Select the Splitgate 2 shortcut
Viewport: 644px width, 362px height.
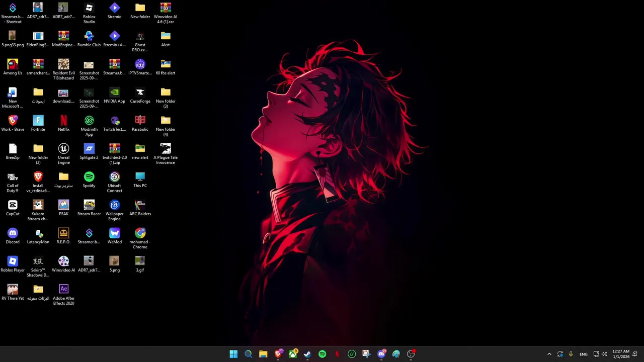pyautogui.click(x=89, y=151)
